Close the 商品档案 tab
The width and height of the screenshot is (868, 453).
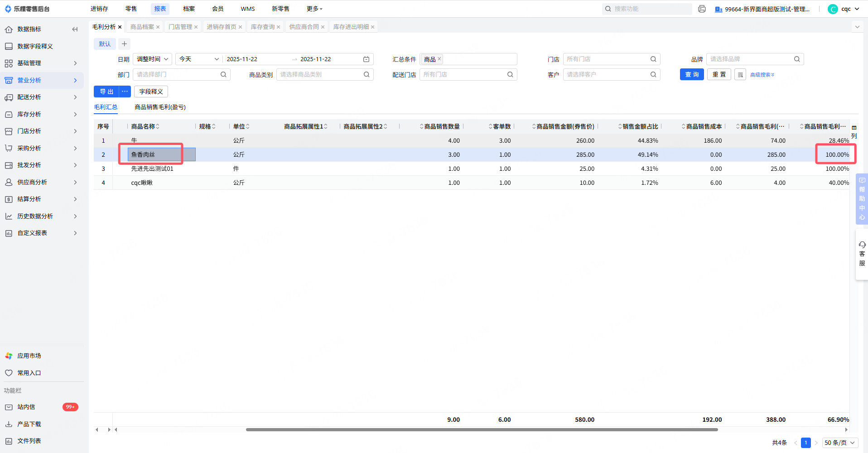coord(158,27)
